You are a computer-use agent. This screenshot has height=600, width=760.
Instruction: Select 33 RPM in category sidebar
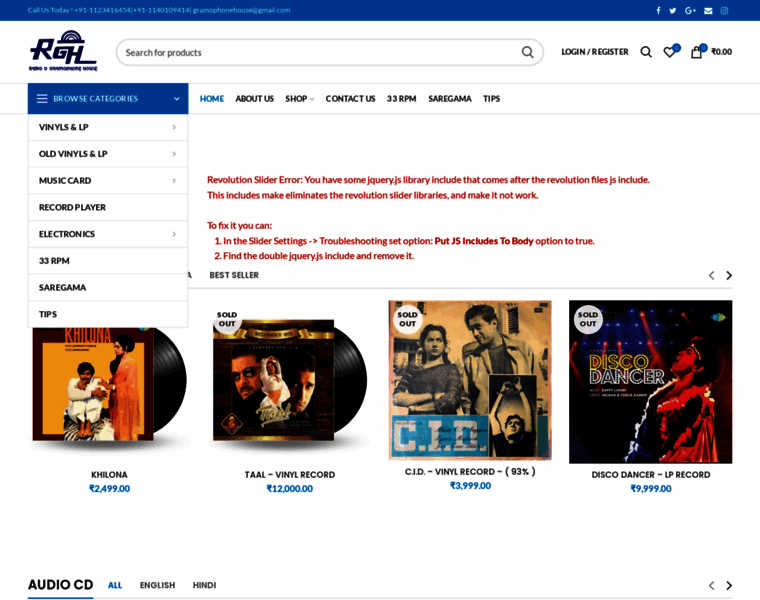coord(108,261)
